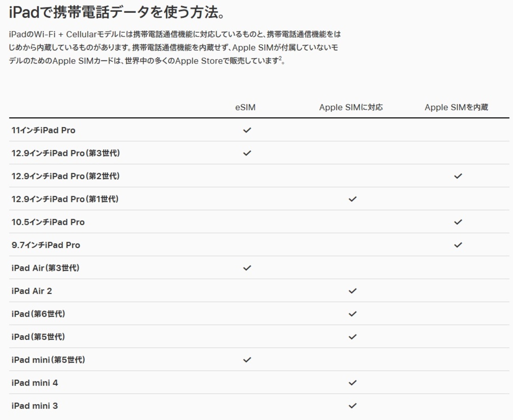This screenshot has width=513, height=420.
Task: Click the checkmark in the iPad Air 2 row
Action: [x=352, y=291]
